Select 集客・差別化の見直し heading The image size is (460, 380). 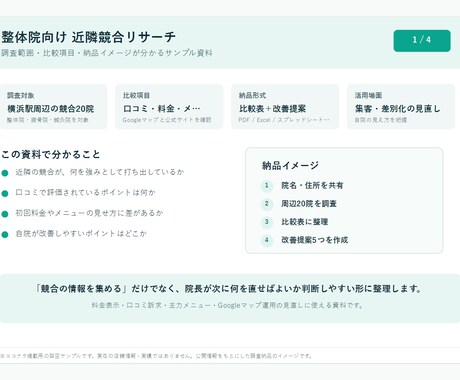point(398,109)
